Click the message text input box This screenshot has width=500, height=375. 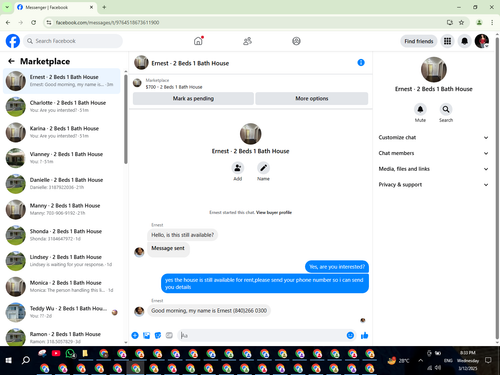pos(262,335)
